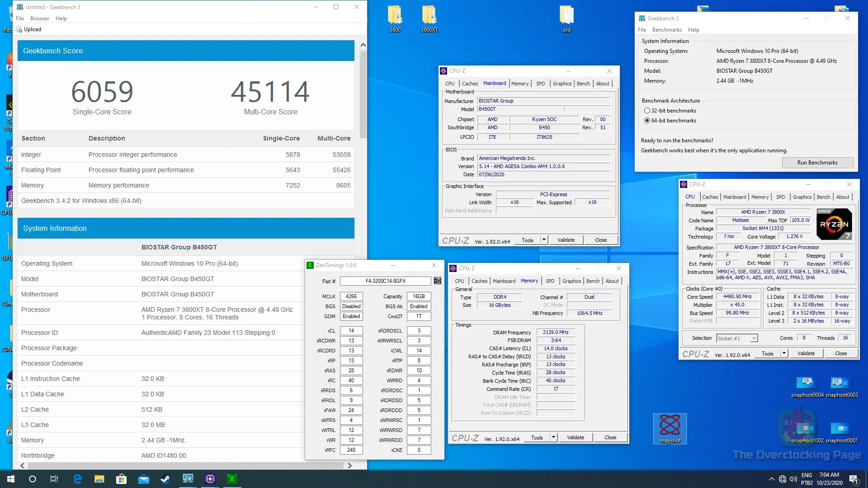This screenshot has width=868, height=488.
Task: Select the snapshot0003 desktop file
Action: [x=841, y=387]
